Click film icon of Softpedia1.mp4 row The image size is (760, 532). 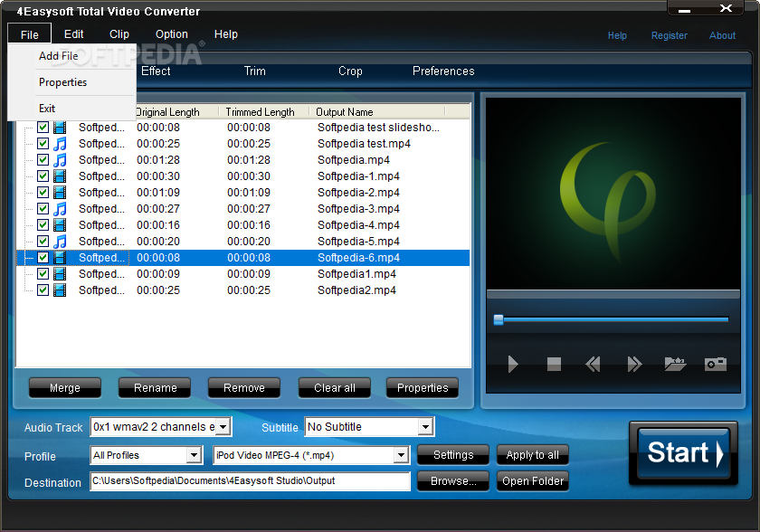pos(60,274)
